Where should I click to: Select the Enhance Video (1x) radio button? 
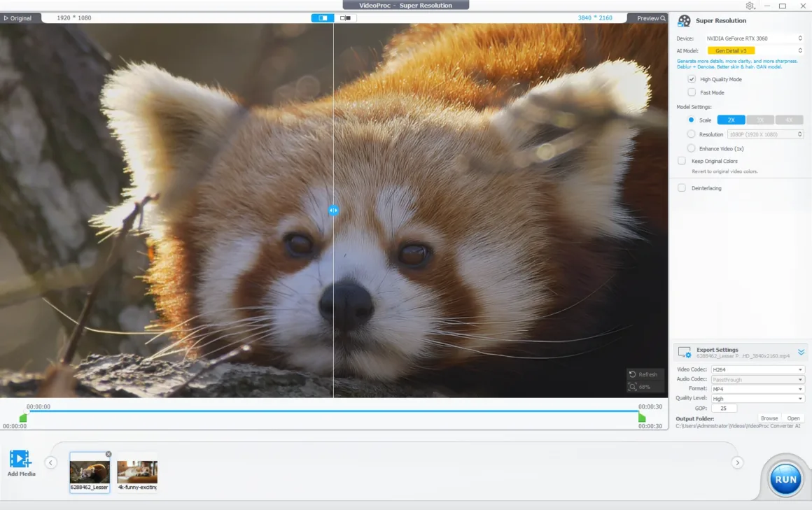point(691,148)
